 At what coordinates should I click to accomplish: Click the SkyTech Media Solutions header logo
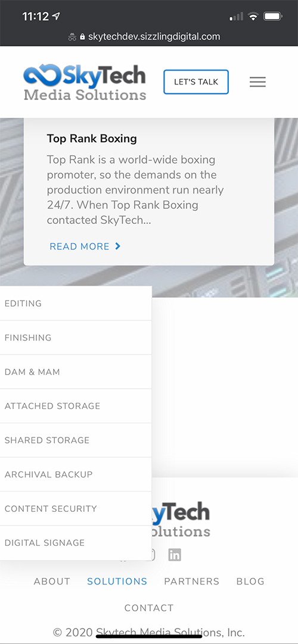(85, 83)
